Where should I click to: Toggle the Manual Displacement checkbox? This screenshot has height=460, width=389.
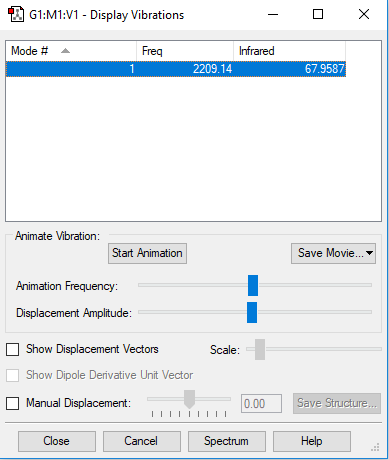coord(12,403)
